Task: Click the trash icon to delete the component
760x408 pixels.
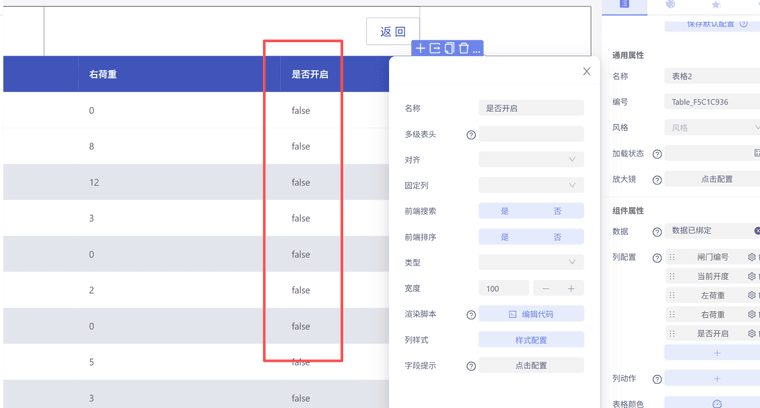Action: tap(463, 48)
